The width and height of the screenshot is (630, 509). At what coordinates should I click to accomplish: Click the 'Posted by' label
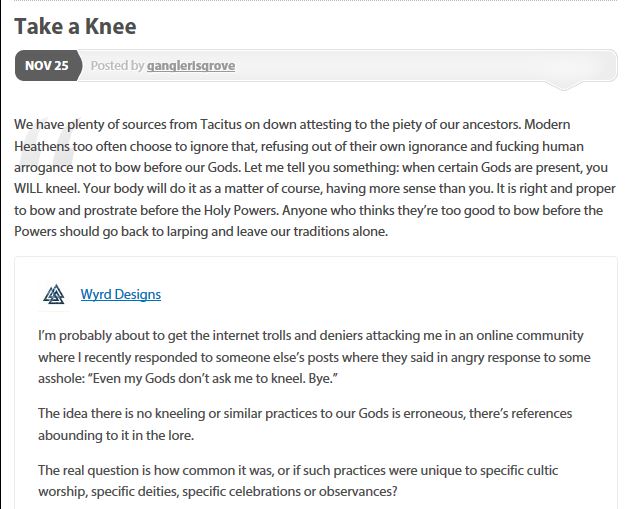pos(117,66)
